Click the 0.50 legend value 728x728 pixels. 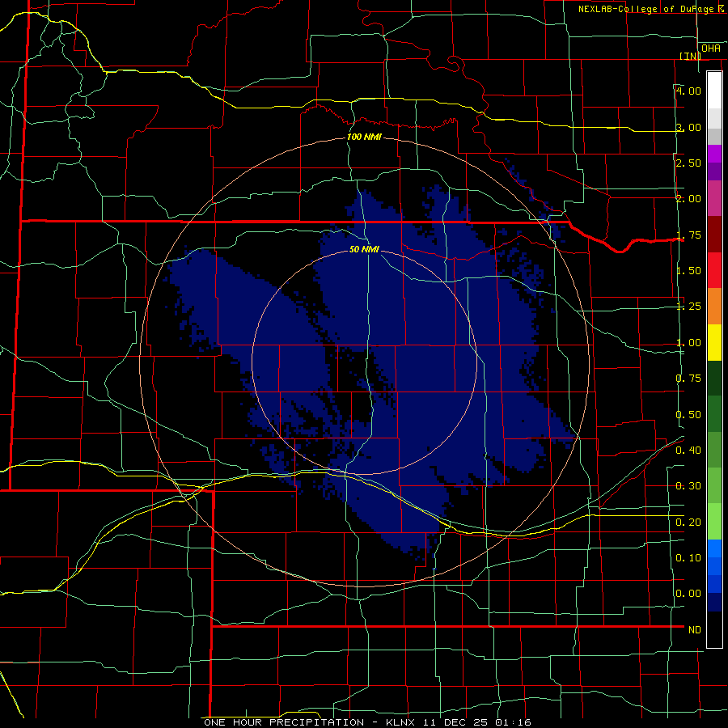click(x=688, y=414)
